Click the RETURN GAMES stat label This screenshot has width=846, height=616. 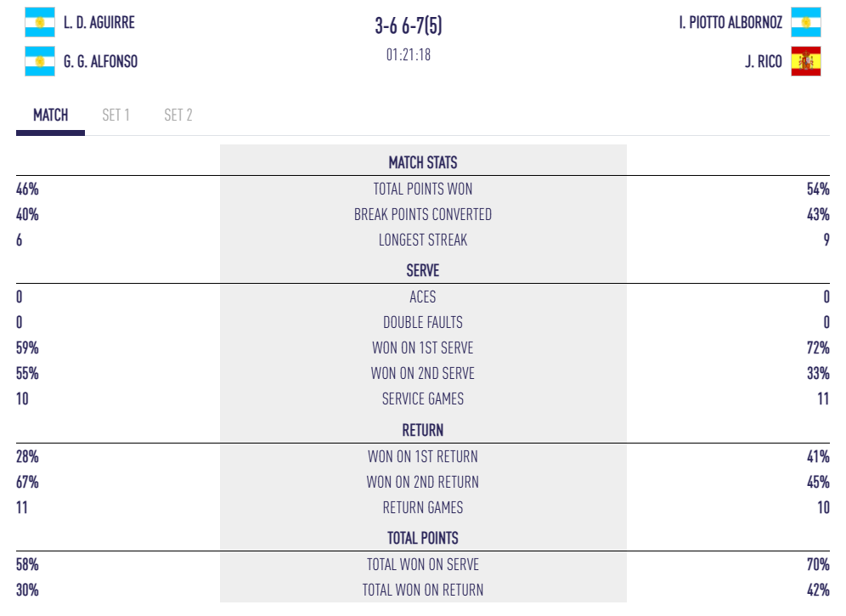(x=423, y=507)
